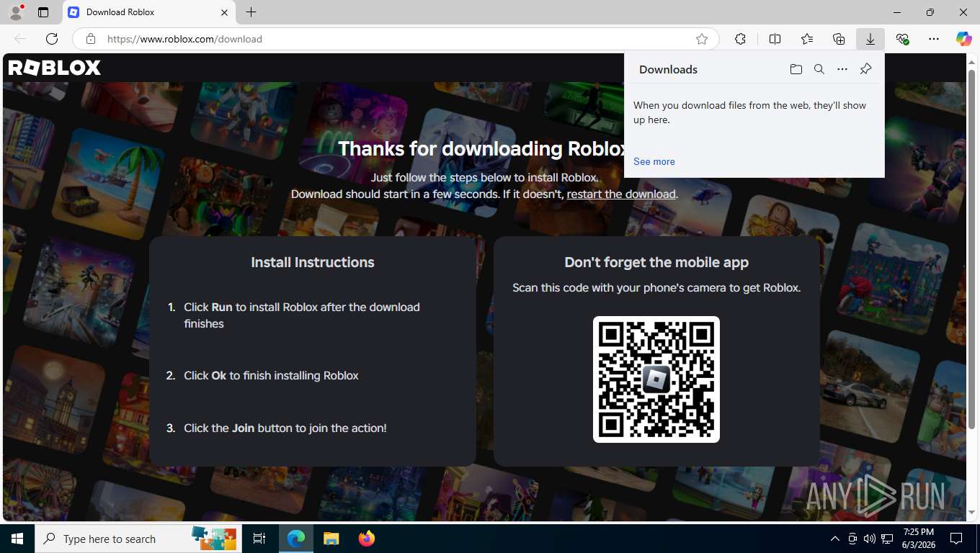This screenshot has width=980, height=553.
Task: Open the Edge profile icon
Action: [16, 12]
